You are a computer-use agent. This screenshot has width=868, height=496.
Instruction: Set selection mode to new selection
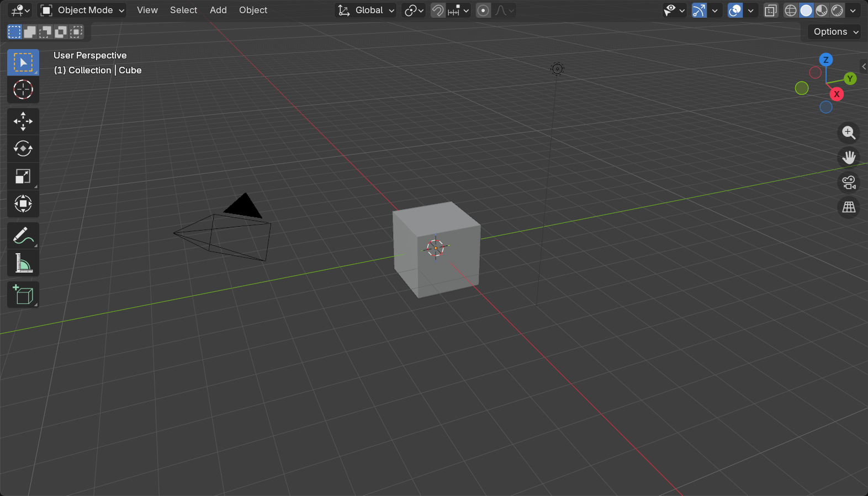click(x=14, y=32)
